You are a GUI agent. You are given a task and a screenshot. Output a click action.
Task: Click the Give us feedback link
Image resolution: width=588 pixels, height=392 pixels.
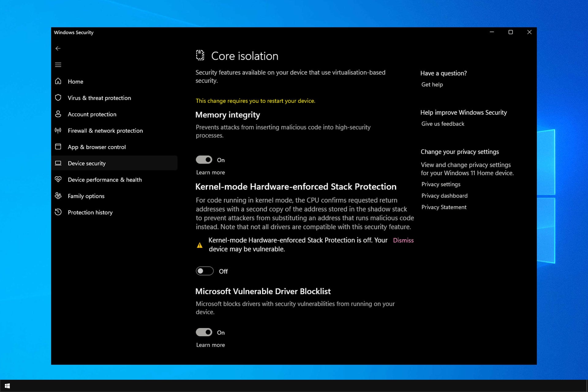pyautogui.click(x=443, y=124)
